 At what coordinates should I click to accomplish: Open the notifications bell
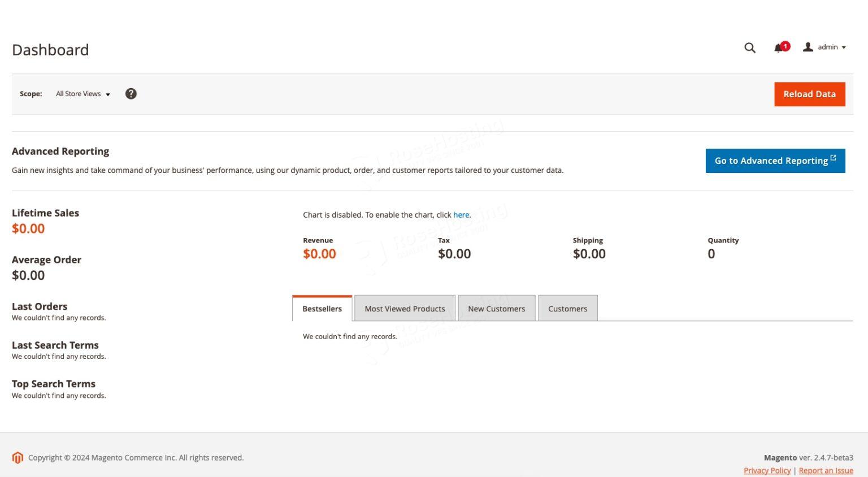click(x=777, y=48)
